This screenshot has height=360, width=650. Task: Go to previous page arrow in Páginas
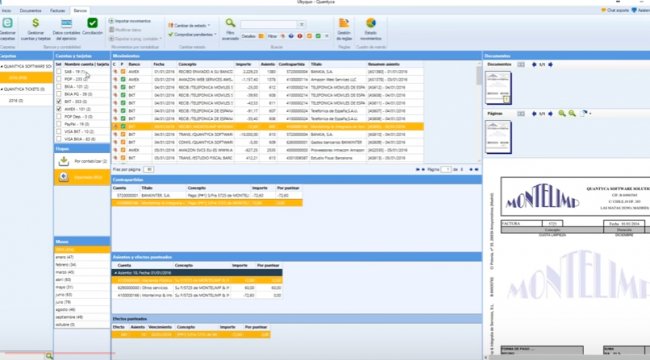click(534, 114)
